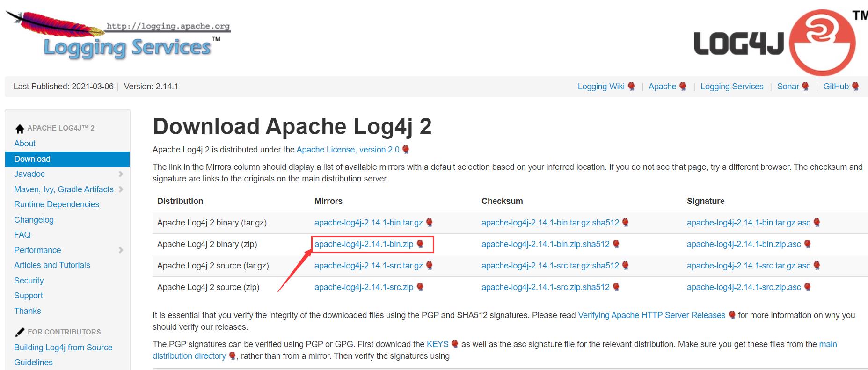Select the Download sidebar item

point(67,159)
